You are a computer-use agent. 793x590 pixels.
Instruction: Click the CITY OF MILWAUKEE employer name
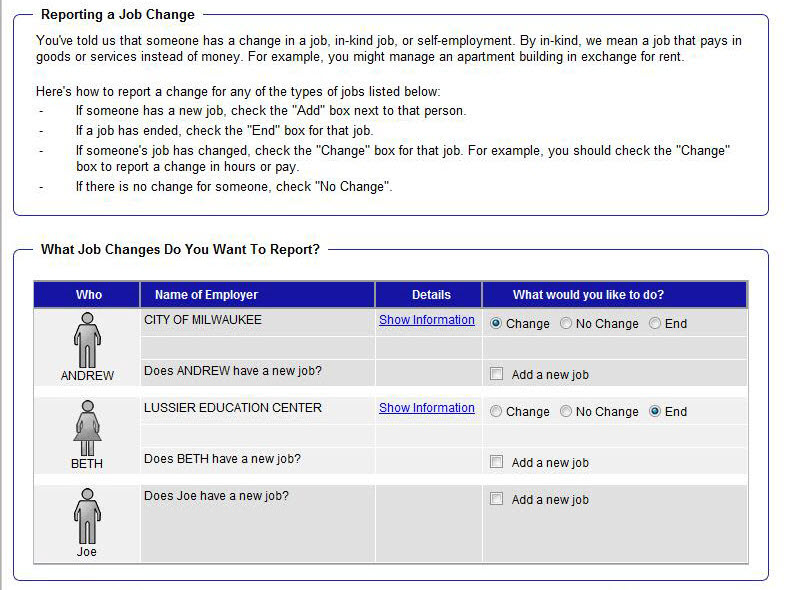[203, 320]
